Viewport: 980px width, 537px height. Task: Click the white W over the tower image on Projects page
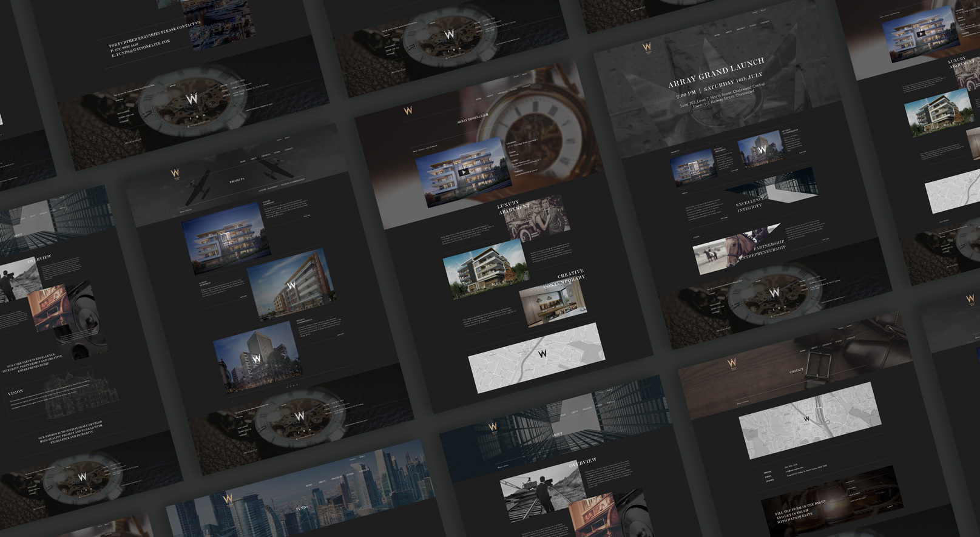(x=257, y=359)
